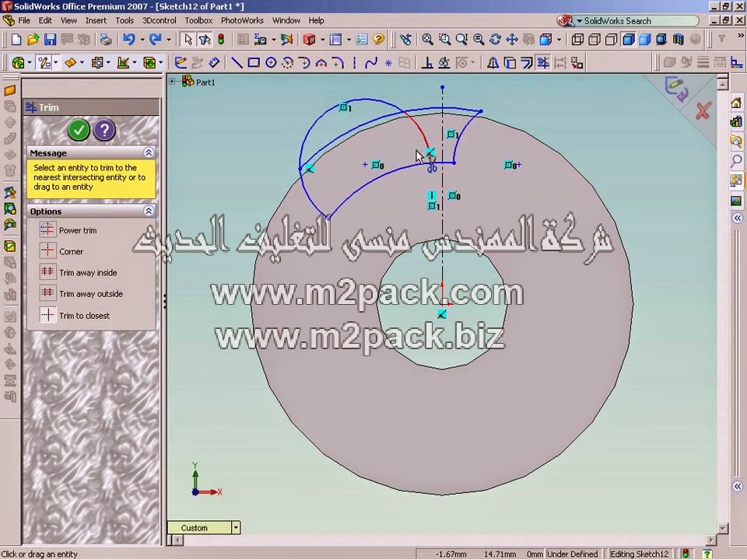Select the Centerline sketch tool
Screen dimensions: 747x560
pos(355,63)
